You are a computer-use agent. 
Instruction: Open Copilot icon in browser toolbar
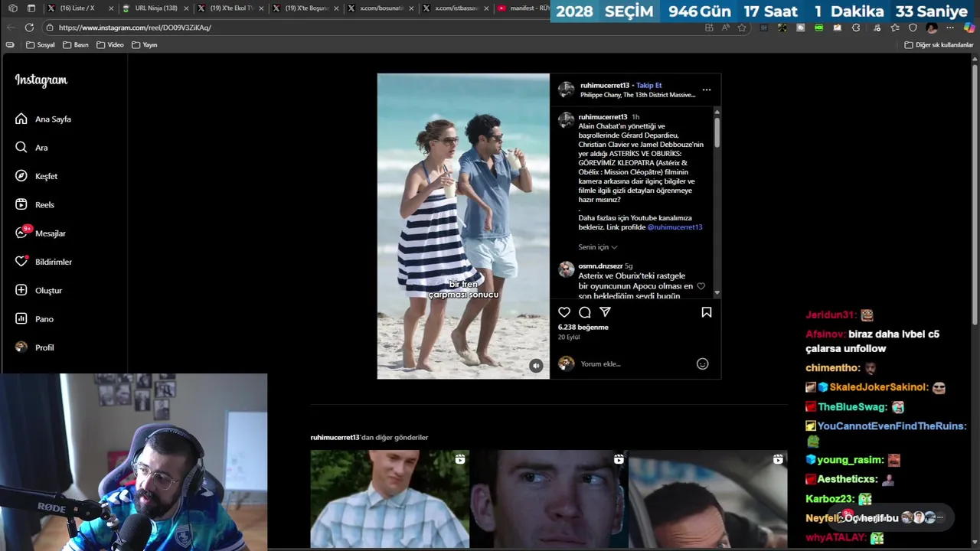click(x=969, y=28)
